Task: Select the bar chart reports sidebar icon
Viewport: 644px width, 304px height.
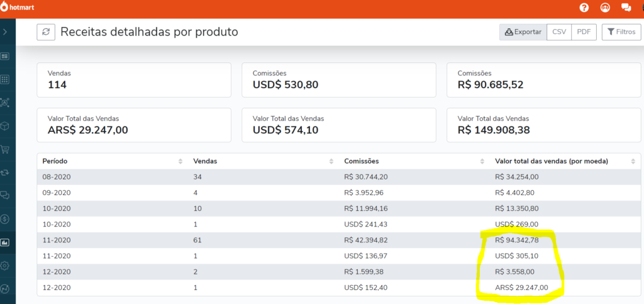Action: click(5, 242)
